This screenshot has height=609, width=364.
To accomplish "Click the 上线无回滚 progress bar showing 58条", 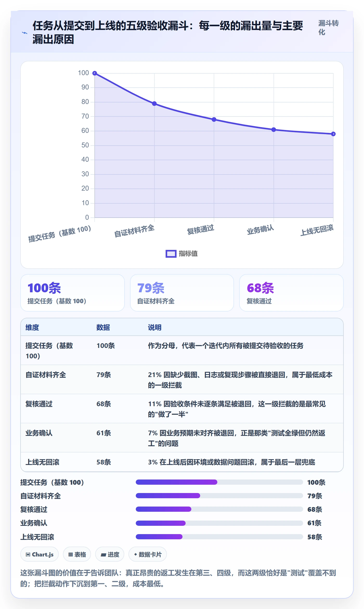I will tap(219, 537).
